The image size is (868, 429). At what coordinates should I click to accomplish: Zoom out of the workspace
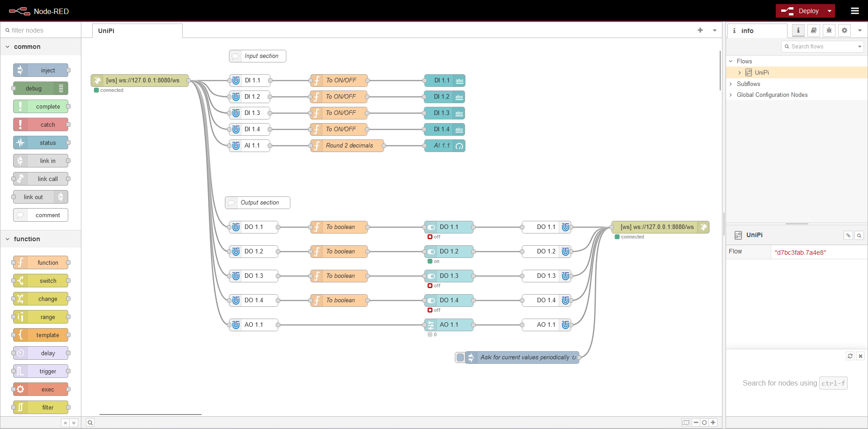coord(696,423)
